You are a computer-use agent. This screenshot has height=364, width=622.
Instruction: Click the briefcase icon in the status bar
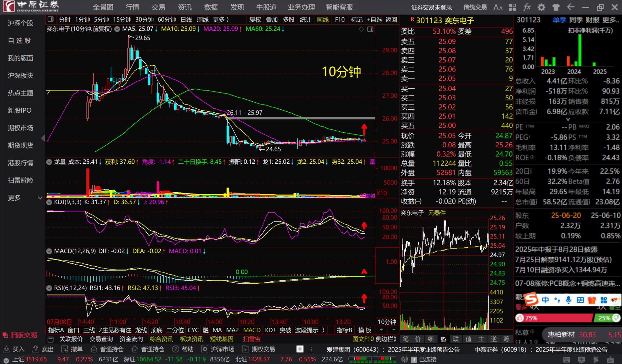click(611, 360)
